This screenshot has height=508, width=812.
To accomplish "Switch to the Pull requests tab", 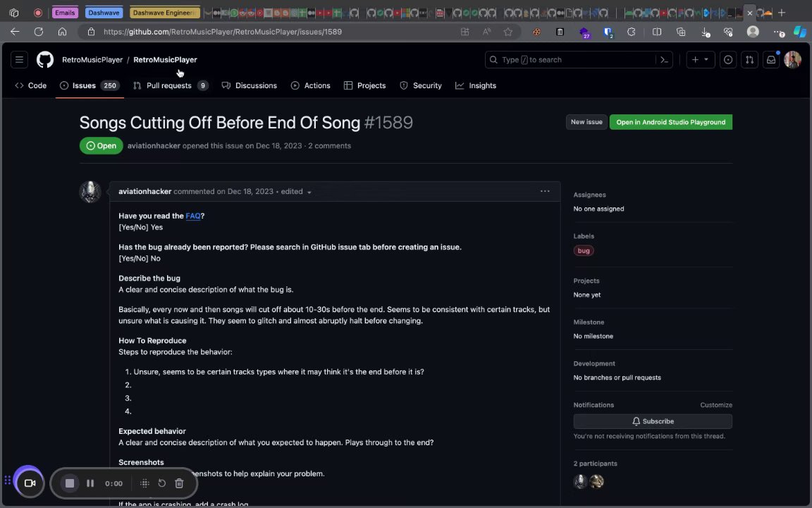I will (171, 85).
